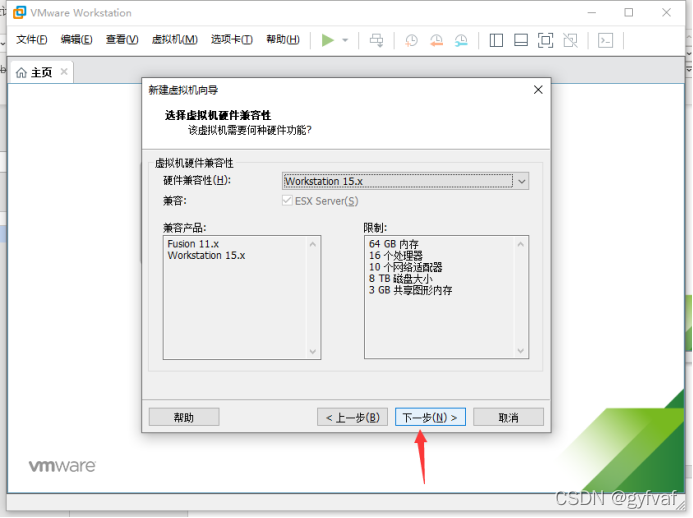Click the console view icon
This screenshot has height=518, width=693.
pos(605,40)
